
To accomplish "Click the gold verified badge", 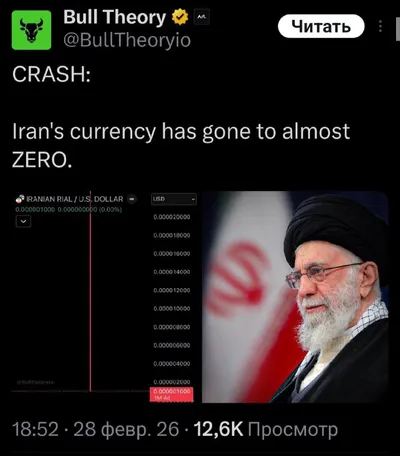I will click(x=180, y=17).
